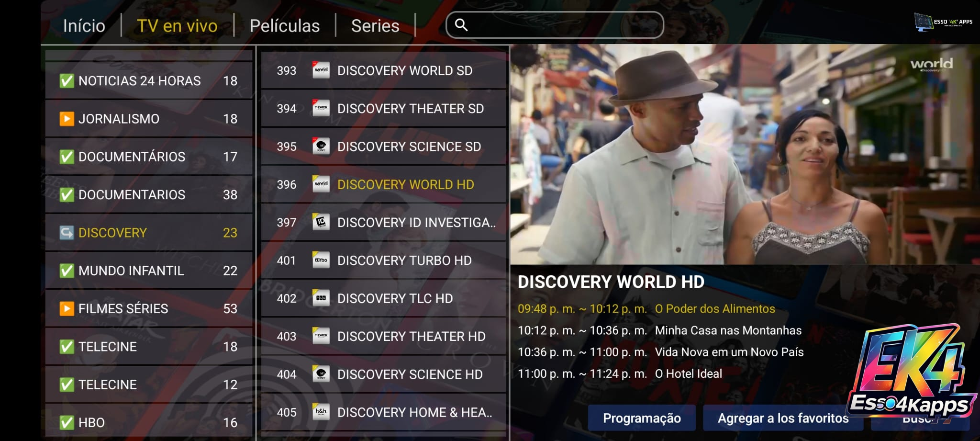Screen dimensions: 980x441
Task: Click the orange play icon beside FILMES SÉRIES
Action: pos(67,309)
